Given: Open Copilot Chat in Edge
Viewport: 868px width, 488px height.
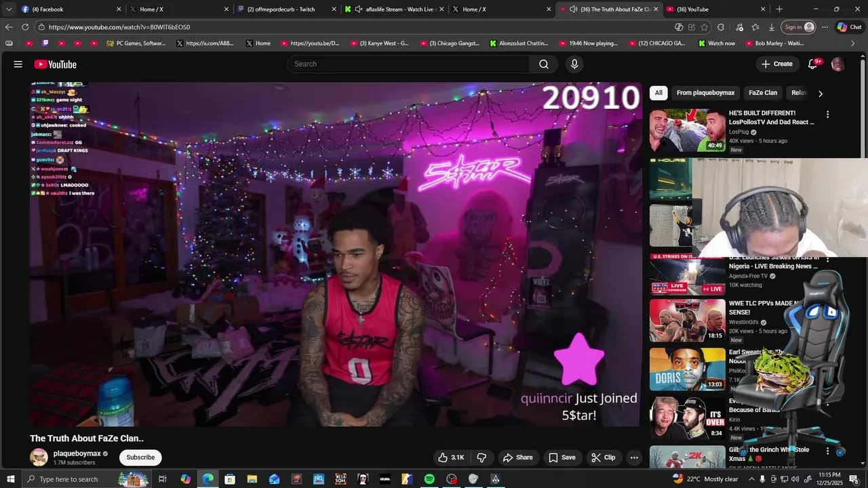Looking at the screenshot, I should [848, 27].
